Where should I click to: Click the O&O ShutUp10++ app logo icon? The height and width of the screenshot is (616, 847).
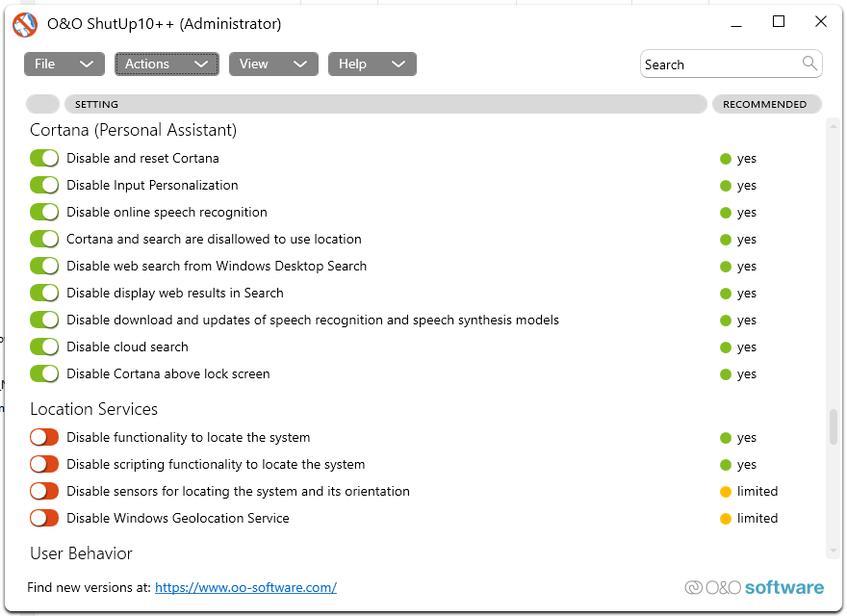pyautogui.click(x=24, y=24)
